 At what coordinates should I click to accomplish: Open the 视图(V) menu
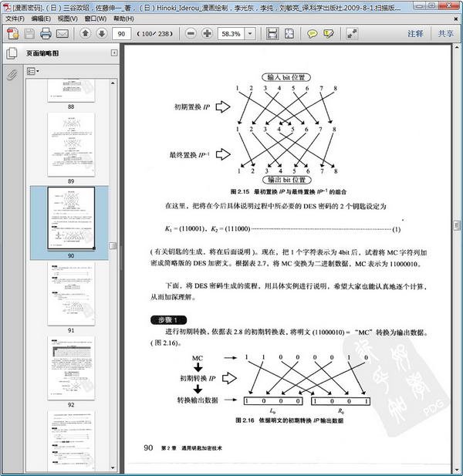click(67, 19)
